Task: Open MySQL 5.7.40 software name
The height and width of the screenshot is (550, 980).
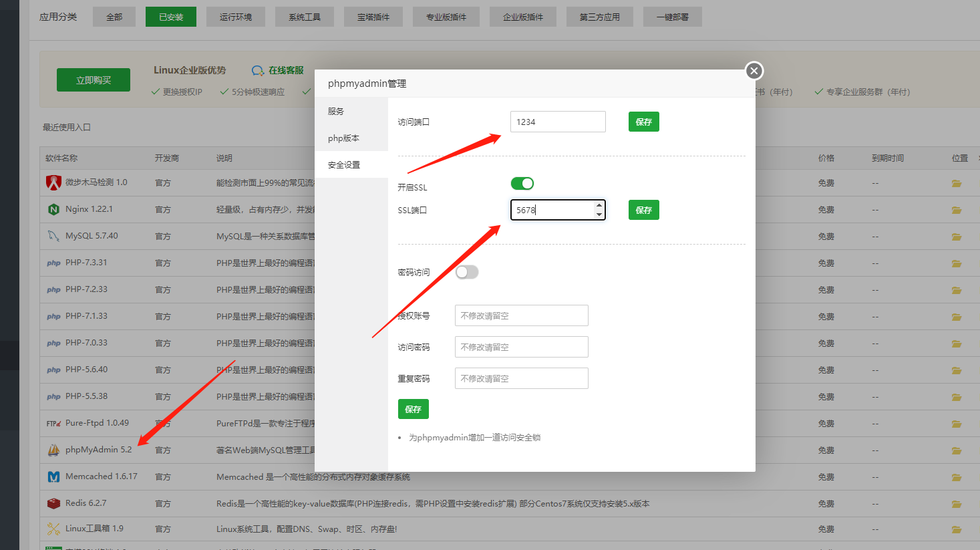Action: coord(92,236)
